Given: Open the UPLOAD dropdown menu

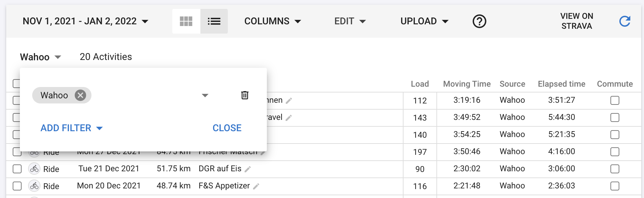Looking at the screenshot, I should tap(424, 21).
